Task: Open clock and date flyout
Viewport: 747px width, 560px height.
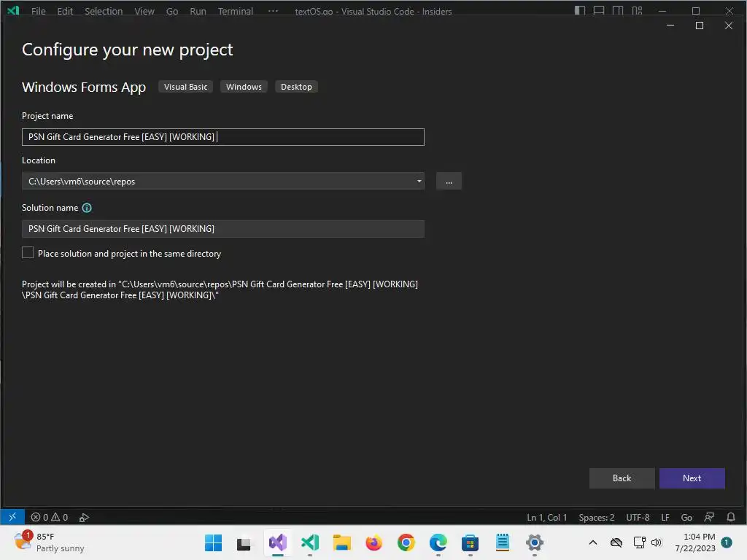Action: [695, 542]
